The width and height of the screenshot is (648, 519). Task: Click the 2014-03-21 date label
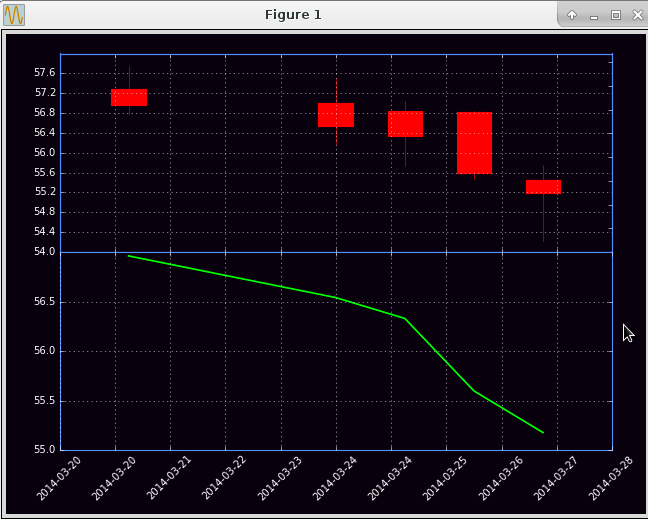[x=169, y=478]
